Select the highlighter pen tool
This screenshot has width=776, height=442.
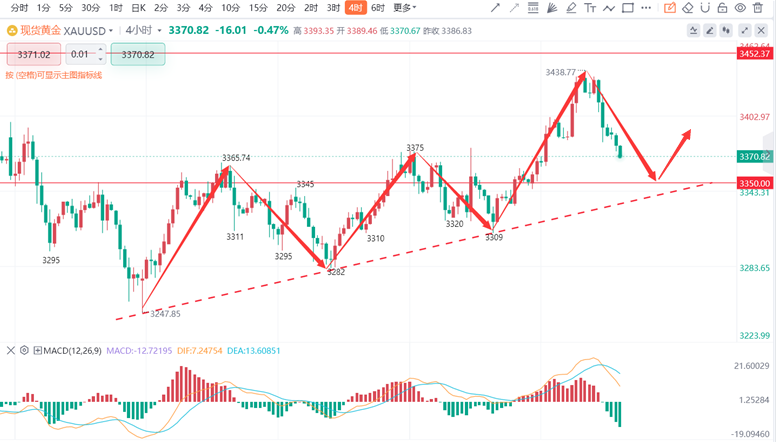pos(571,8)
